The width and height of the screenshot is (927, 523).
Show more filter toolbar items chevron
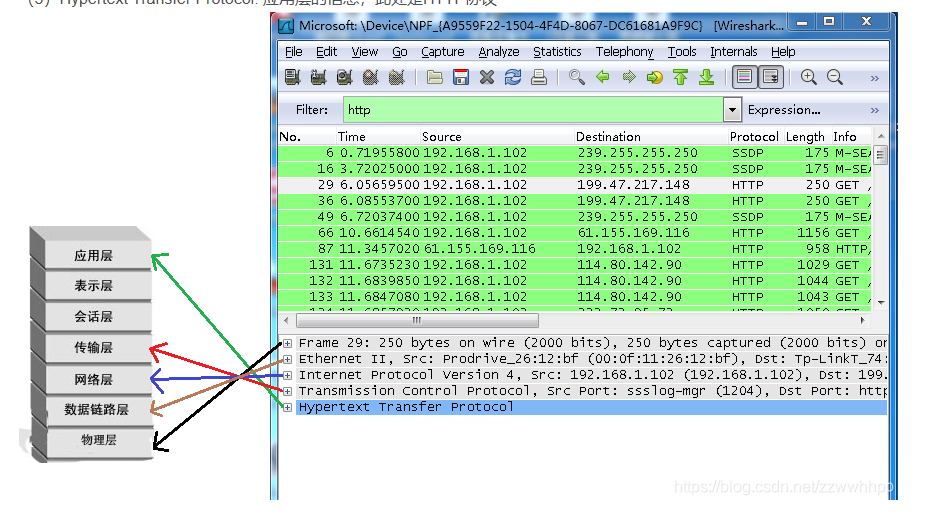874,111
